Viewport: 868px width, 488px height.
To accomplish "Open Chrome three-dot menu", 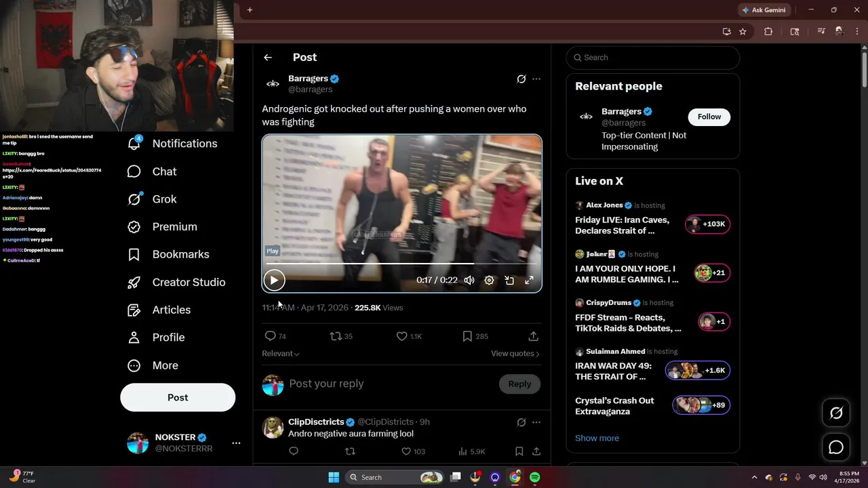I will tap(857, 31).
